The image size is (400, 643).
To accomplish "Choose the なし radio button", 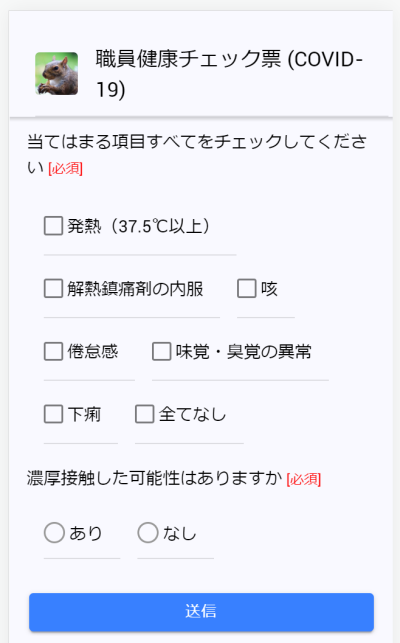I will coord(148,533).
